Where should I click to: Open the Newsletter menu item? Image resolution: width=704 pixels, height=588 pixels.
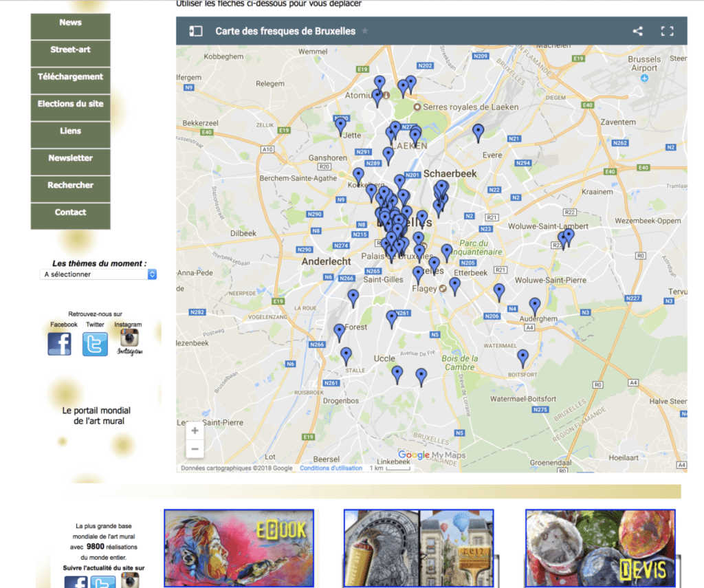pyautogui.click(x=70, y=158)
